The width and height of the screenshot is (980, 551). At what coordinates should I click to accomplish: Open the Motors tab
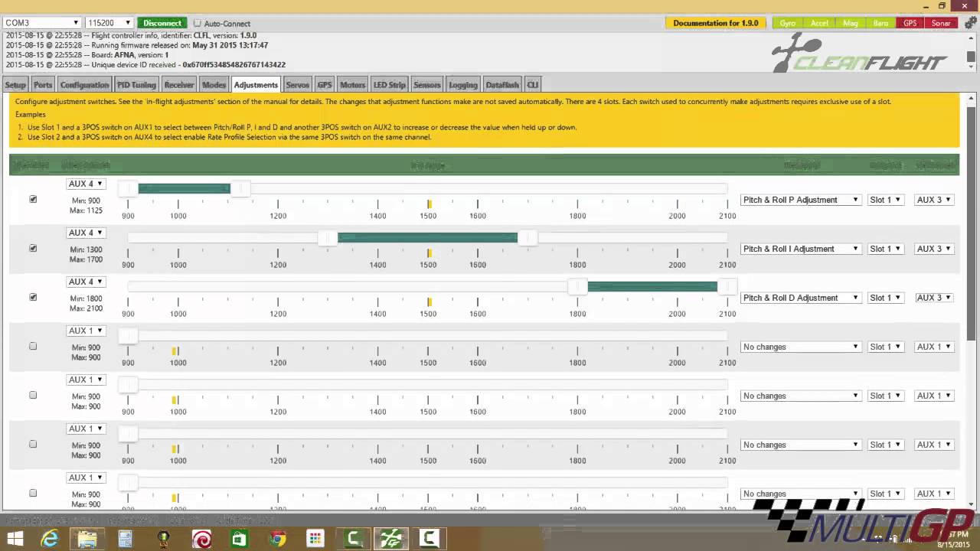point(352,85)
